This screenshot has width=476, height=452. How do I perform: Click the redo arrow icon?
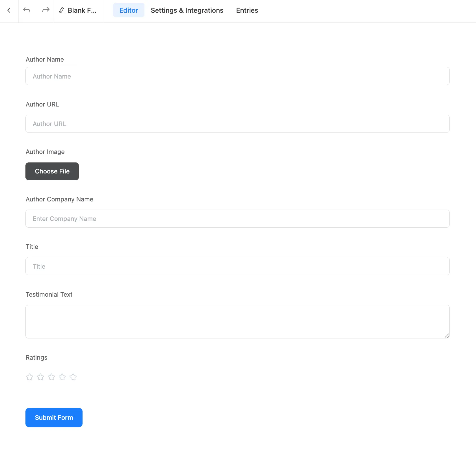[46, 10]
